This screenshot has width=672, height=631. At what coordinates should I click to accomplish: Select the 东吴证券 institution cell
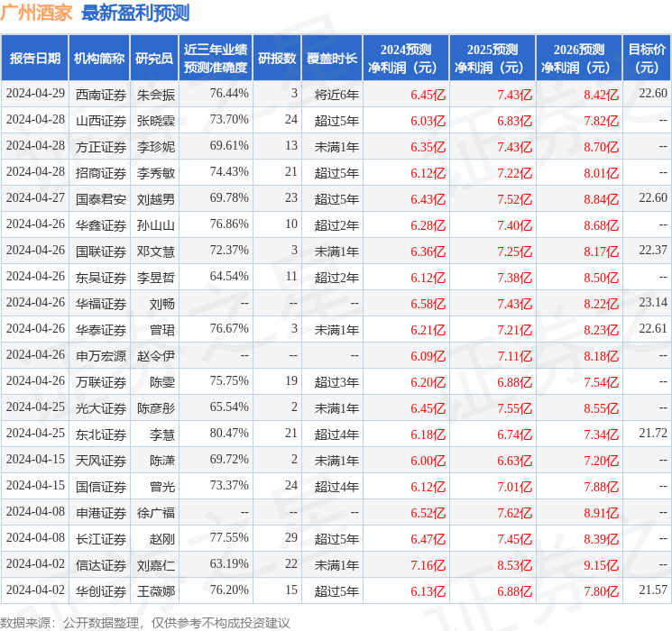click(x=101, y=278)
